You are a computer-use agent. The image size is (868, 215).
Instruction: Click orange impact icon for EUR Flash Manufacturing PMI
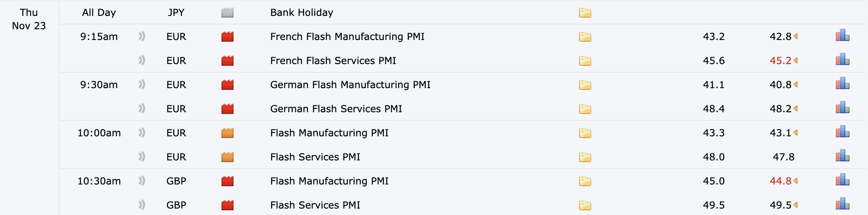[228, 133]
